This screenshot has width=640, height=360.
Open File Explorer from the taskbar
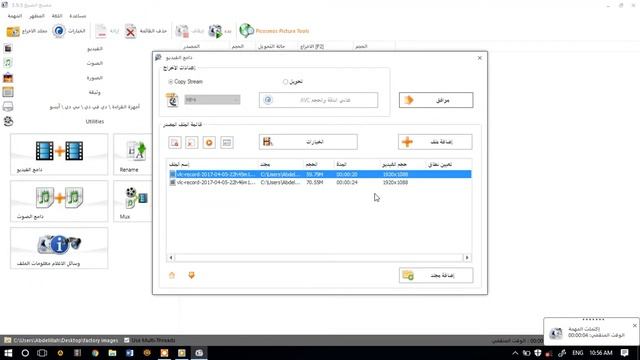click(x=112, y=353)
